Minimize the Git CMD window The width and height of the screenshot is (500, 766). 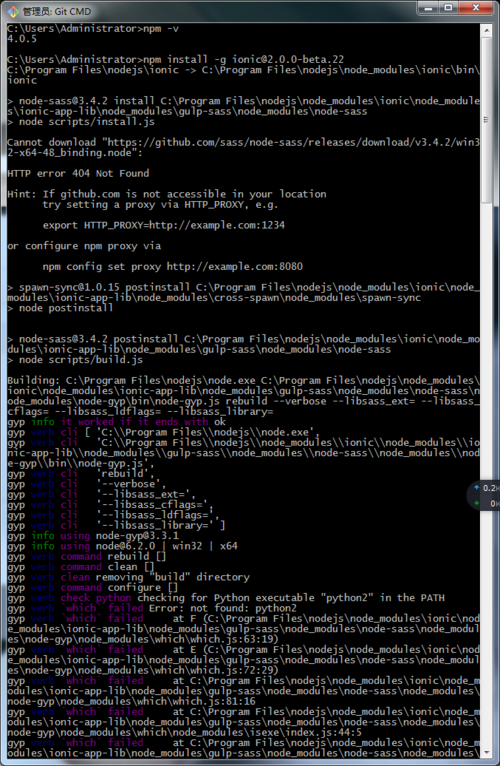429,8
